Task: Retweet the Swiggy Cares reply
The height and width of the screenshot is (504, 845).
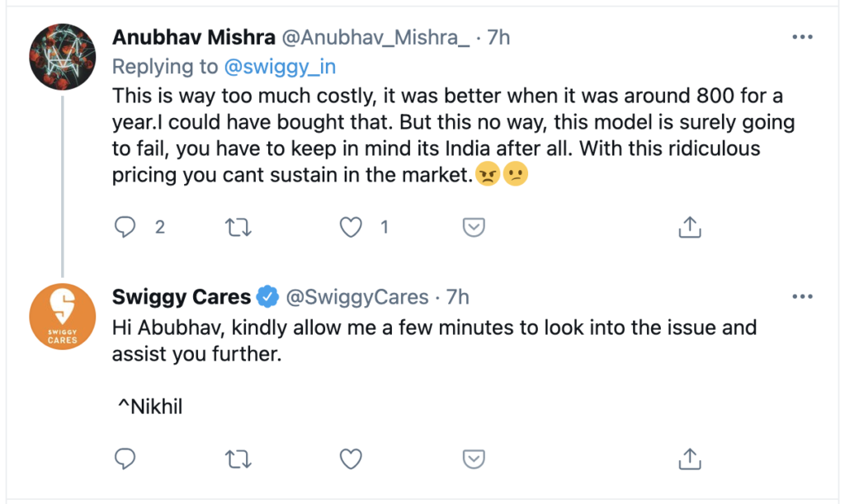Action: click(x=238, y=458)
